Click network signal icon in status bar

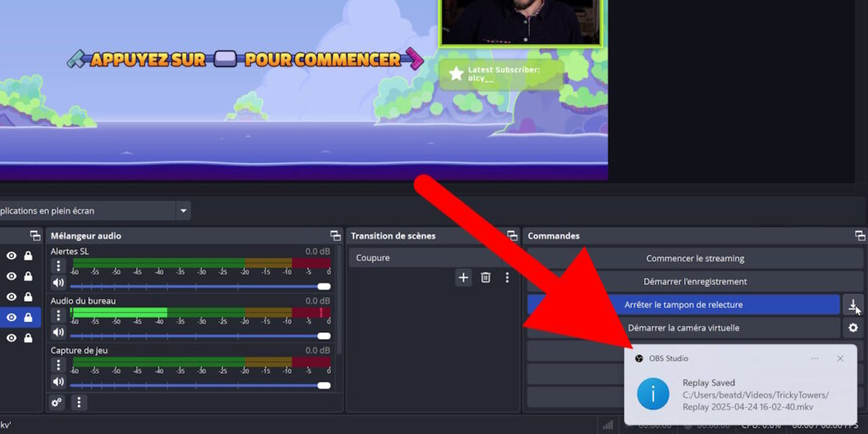pos(608,426)
